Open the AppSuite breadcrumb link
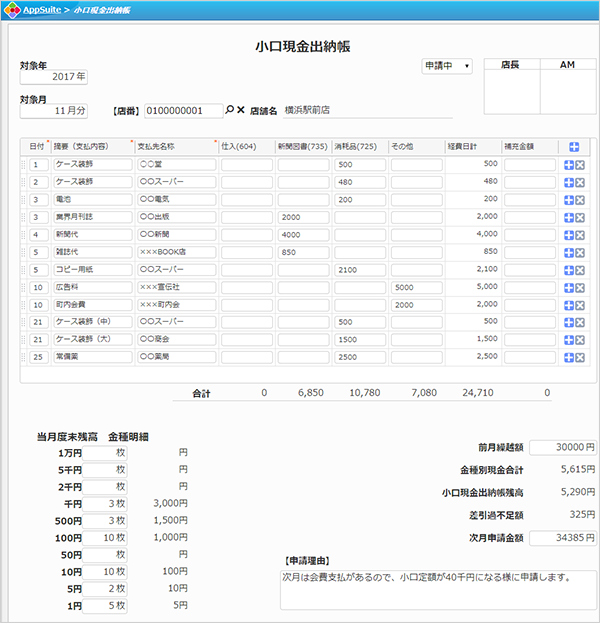 (42, 10)
